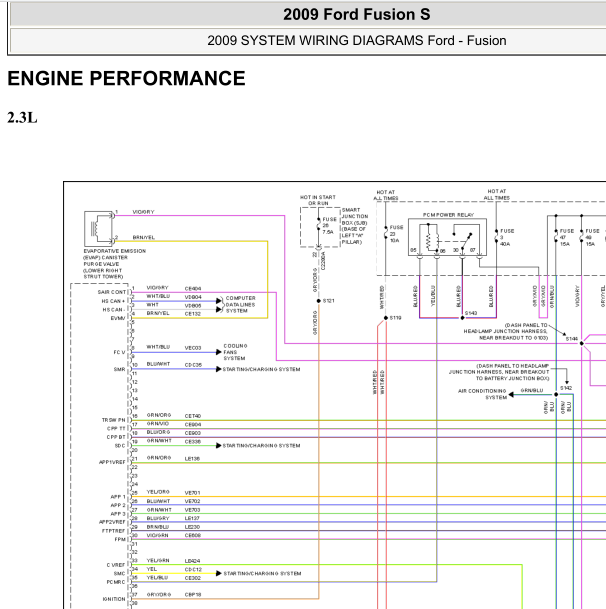The image size is (606, 609).
Task: Click the S121 splice dot
Action: pyautogui.click(x=319, y=301)
